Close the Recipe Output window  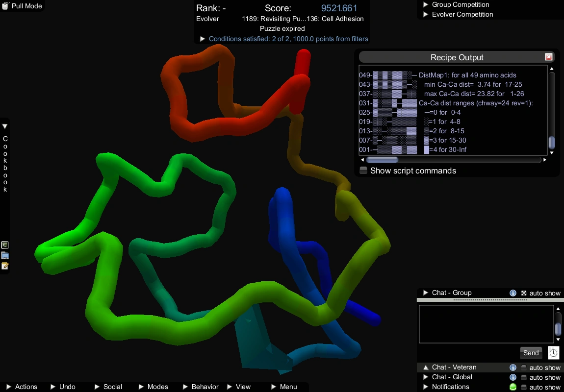[x=549, y=57]
